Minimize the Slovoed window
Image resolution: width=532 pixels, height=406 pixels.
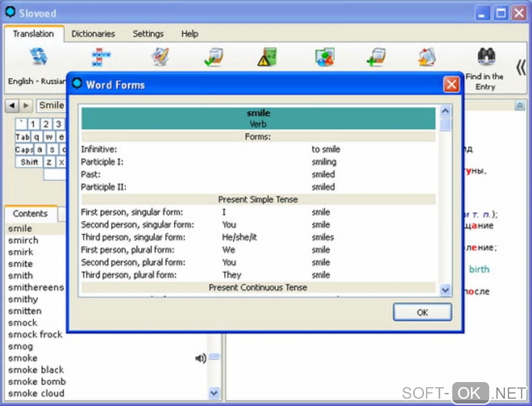(481, 14)
